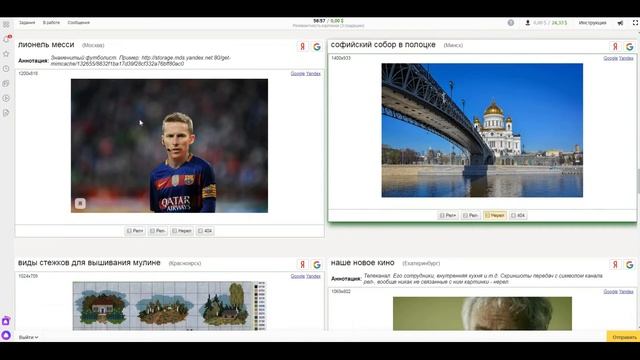Click similar-image search icon on Messi photo

[80, 203]
